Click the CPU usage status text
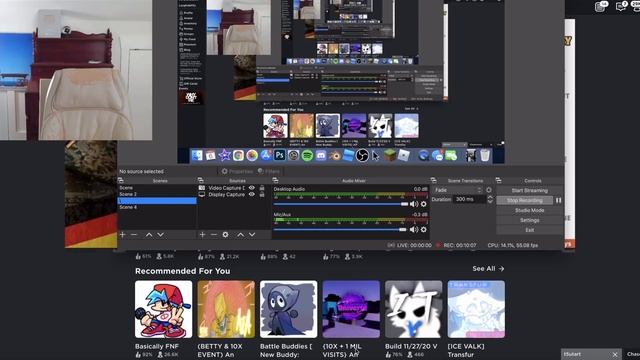Viewport: 640px width, 360px height. (513, 245)
